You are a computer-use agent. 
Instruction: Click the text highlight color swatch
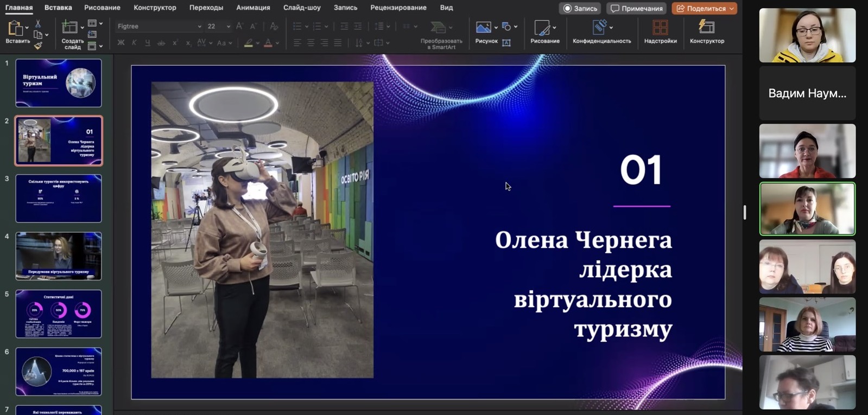point(248,43)
